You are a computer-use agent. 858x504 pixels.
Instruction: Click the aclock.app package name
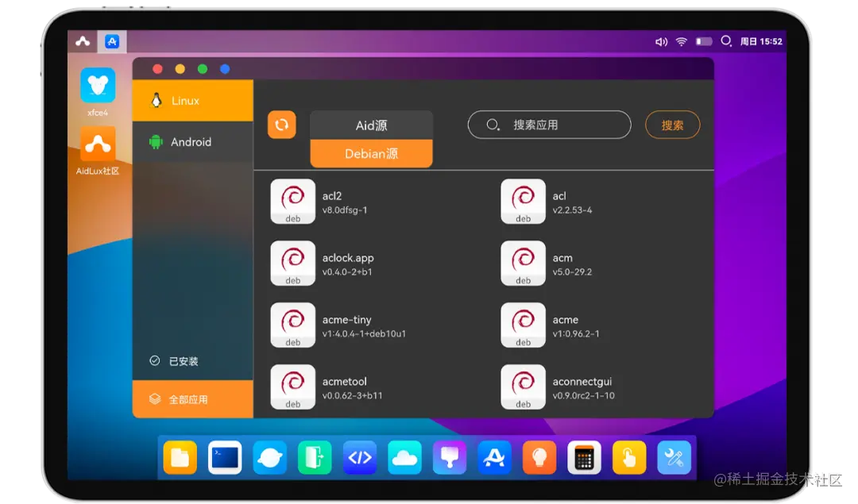coord(348,257)
